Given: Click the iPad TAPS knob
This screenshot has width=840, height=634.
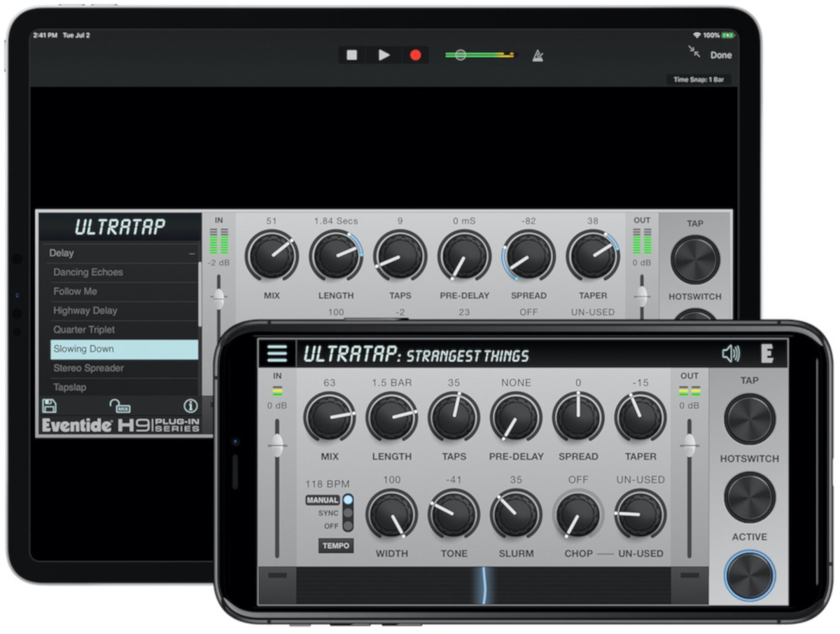Looking at the screenshot, I should (400, 256).
